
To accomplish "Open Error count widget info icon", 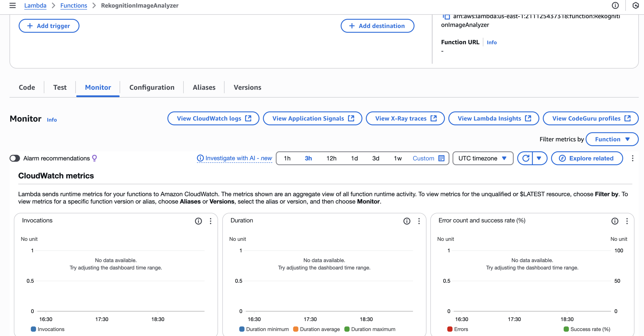I will 615,221.
